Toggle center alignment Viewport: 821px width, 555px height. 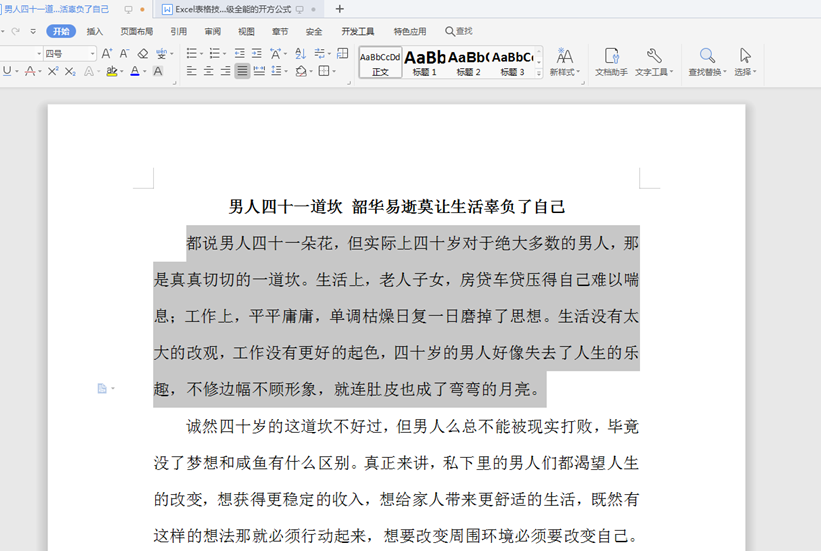(x=208, y=71)
